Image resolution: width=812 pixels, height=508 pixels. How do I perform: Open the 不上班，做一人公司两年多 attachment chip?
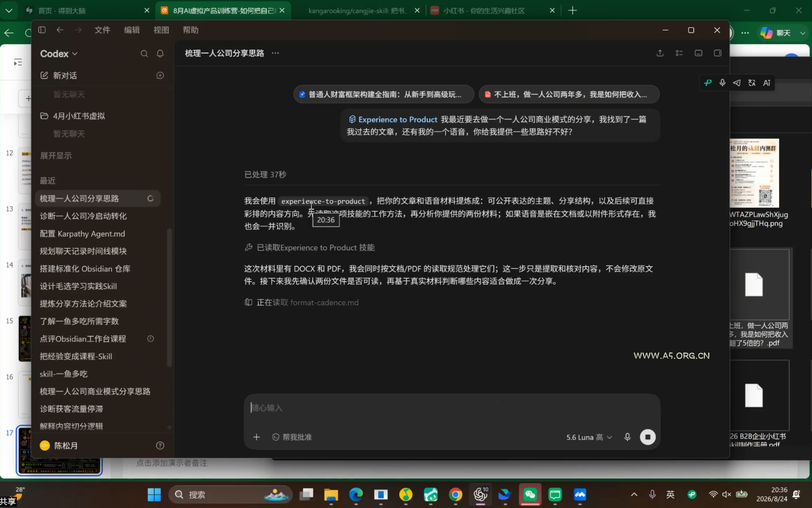pyautogui.click(x=569, y=94)
